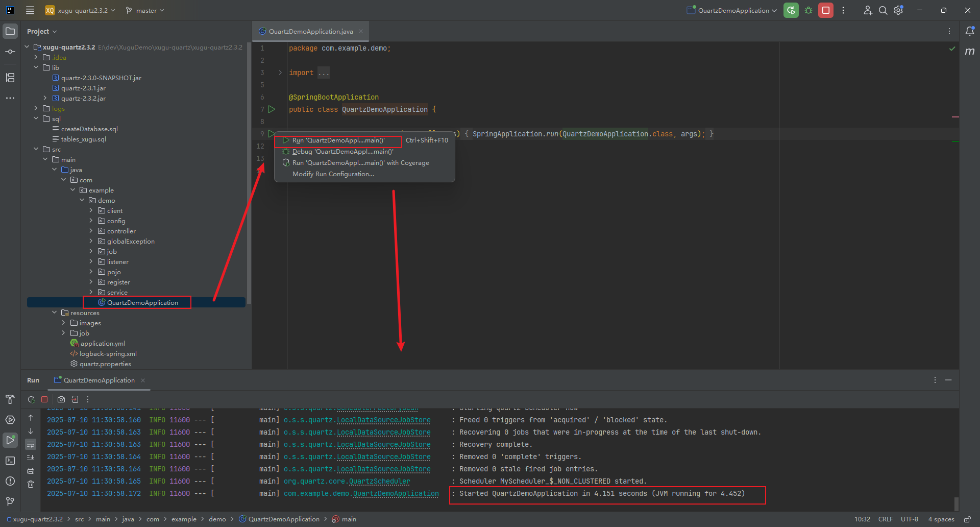Clear the Run console with trash icon

(x=31, y=484)
